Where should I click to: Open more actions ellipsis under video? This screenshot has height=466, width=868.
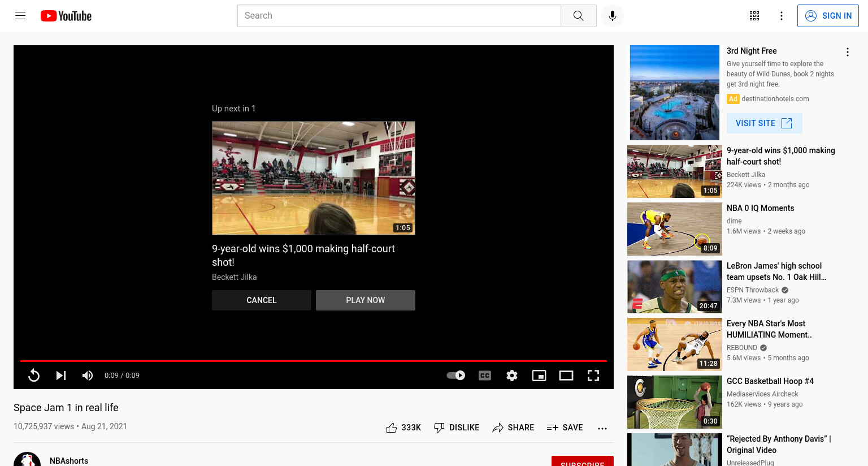point(602,428)
